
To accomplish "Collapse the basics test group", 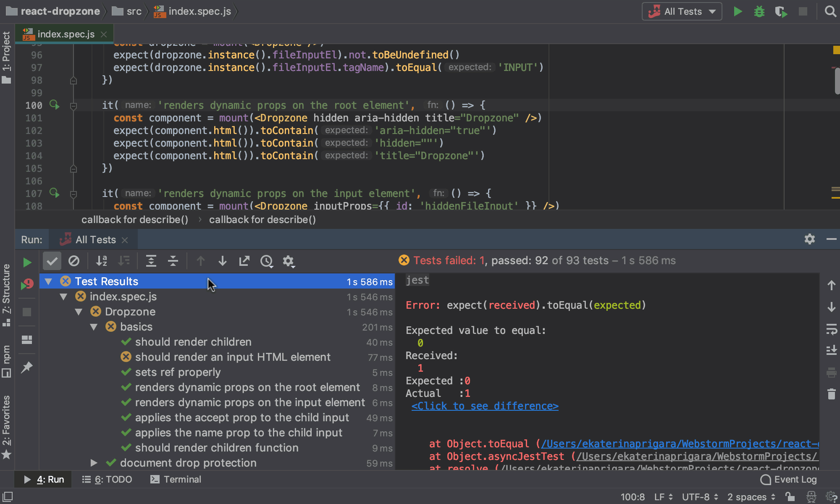I will [93, 327].
